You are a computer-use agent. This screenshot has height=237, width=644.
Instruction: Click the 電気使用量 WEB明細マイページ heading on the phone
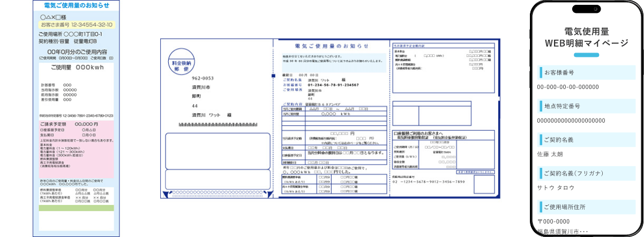[x=586, y=37]
